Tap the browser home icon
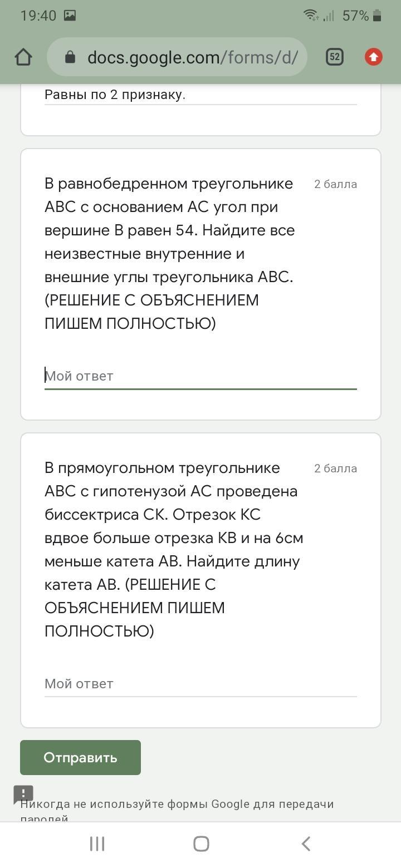This screenshot has width=401, height=868. point(23,57)
